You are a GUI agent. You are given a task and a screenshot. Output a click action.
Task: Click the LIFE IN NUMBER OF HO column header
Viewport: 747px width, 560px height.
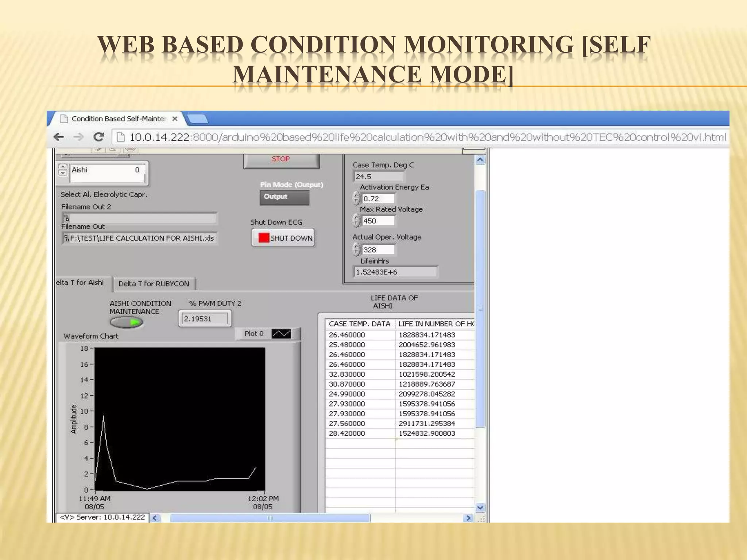pos(435,324)
